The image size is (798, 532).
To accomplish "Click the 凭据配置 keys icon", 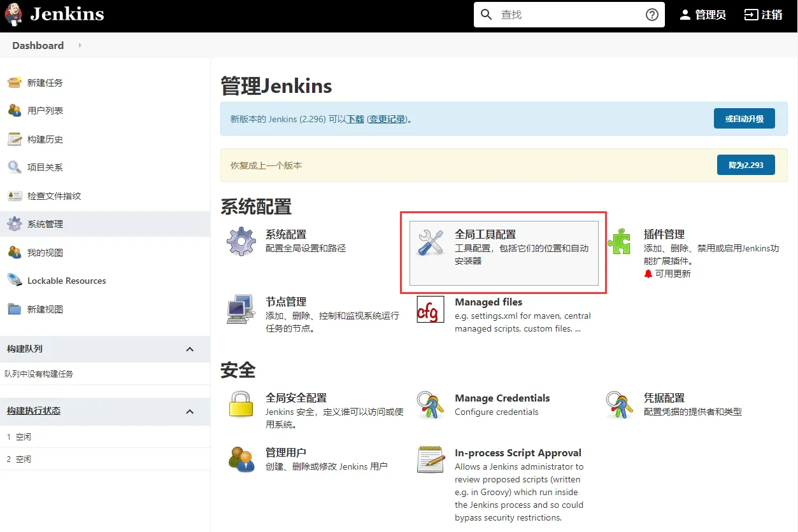I will (620, 405).
